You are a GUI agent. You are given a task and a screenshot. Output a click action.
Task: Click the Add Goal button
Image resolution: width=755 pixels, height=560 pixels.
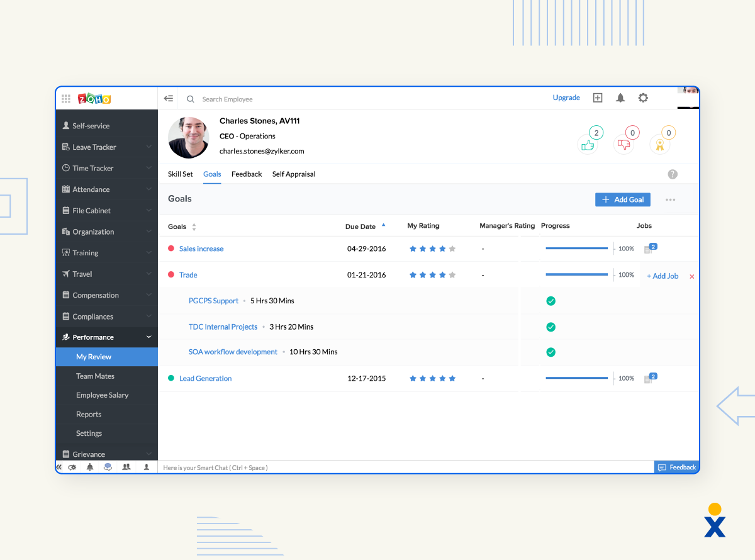(622, 199)
